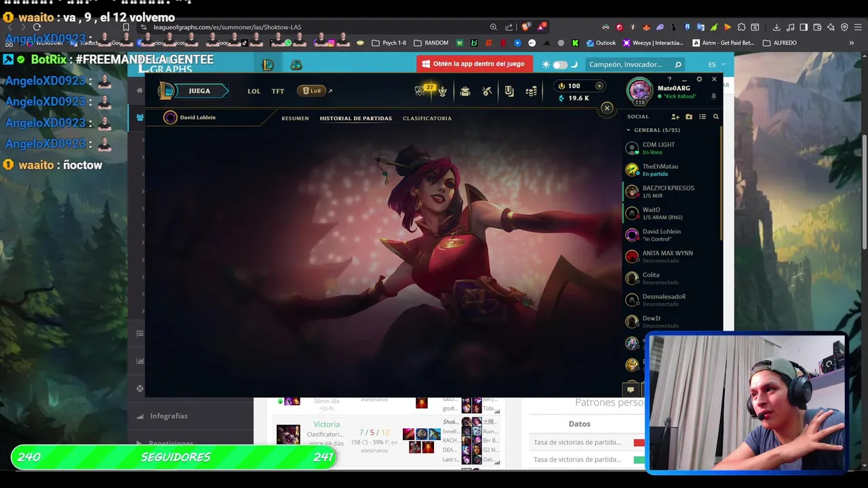Screen dimensions: 868x488
Task: Open the Challenges laurel icon in client
Action: (442, 91)
